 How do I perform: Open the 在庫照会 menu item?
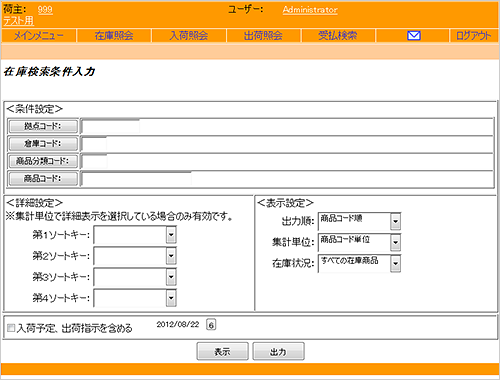(114, 36)
